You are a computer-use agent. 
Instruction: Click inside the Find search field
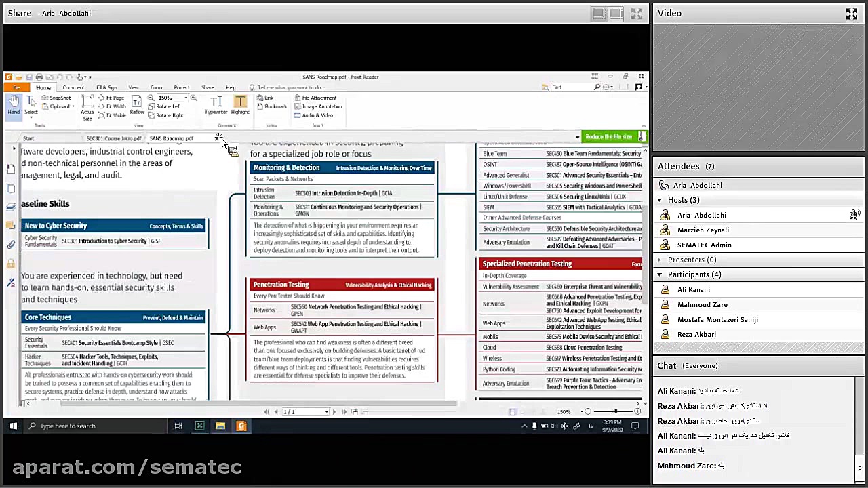pos(571,87)
